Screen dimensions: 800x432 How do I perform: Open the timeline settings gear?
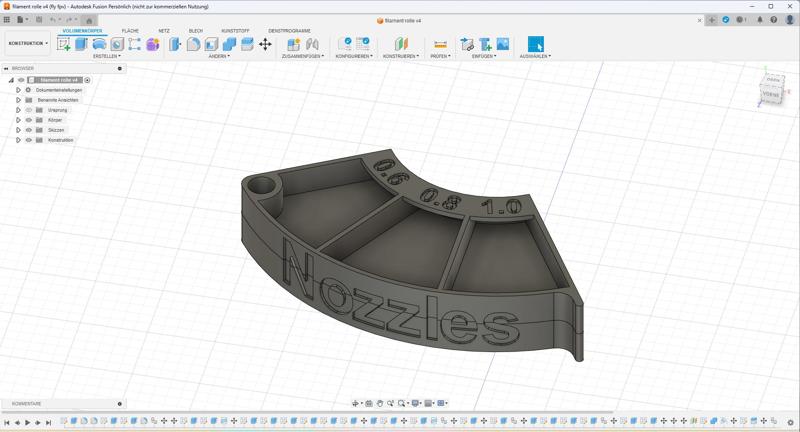click(x=790, y=422)
